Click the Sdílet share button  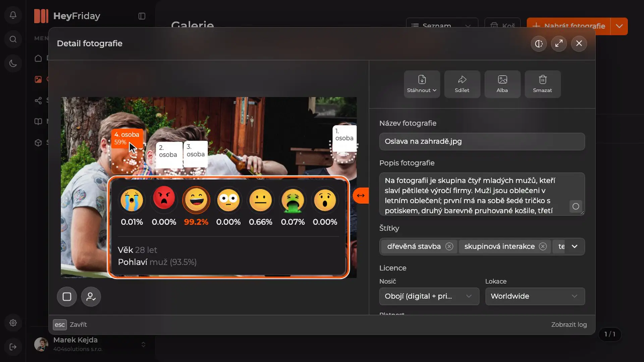click(x=462, y=84)
